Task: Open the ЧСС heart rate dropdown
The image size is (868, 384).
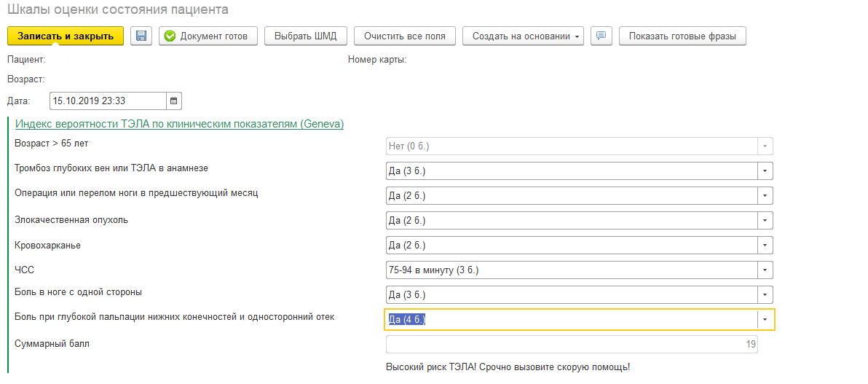Action: [x=765, y=270]
